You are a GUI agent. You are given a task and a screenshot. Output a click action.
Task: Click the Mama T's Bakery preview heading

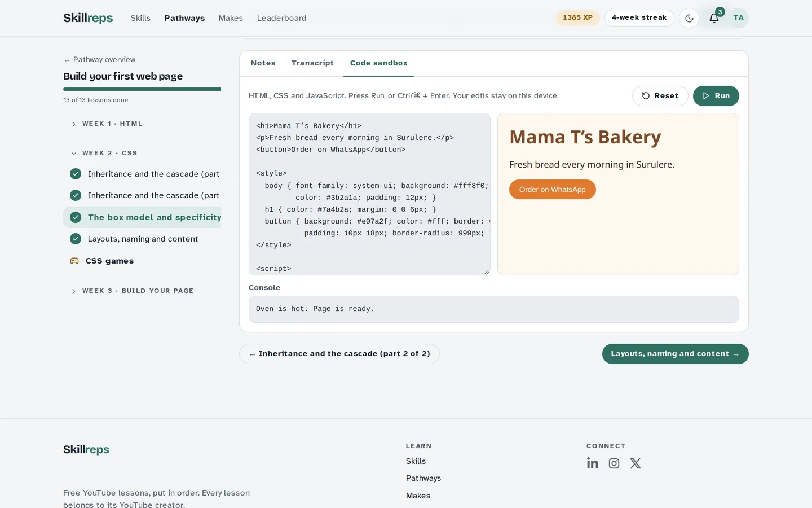point(585,137)
